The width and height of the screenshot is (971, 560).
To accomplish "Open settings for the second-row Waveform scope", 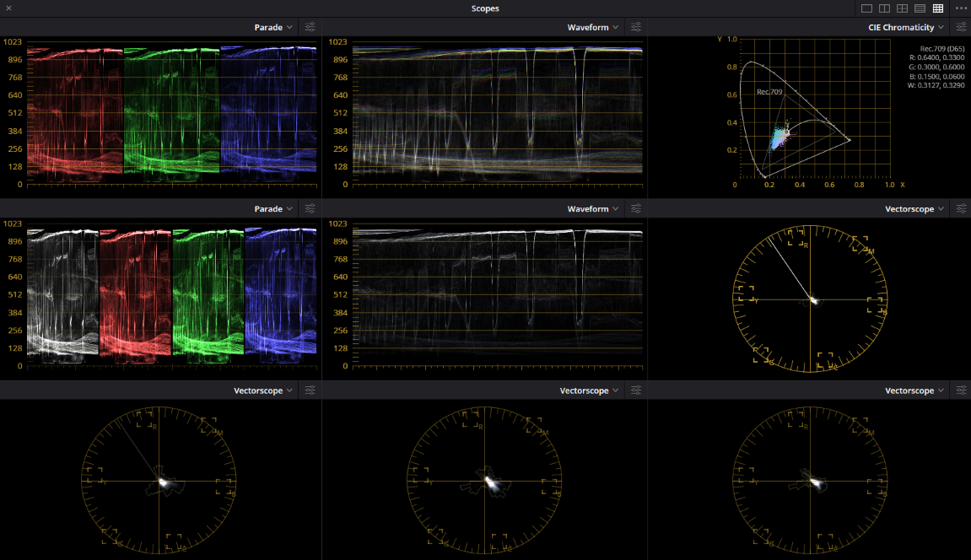I will coord(635,208).
